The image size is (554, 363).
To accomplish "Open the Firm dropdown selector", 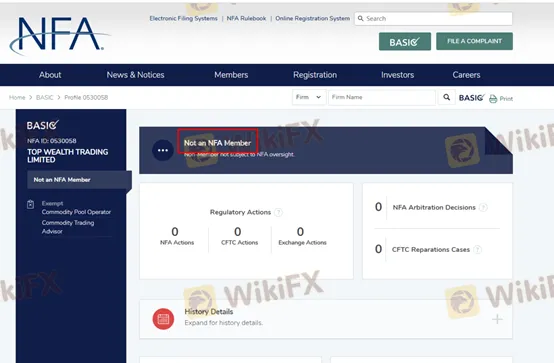I will 308,97.
